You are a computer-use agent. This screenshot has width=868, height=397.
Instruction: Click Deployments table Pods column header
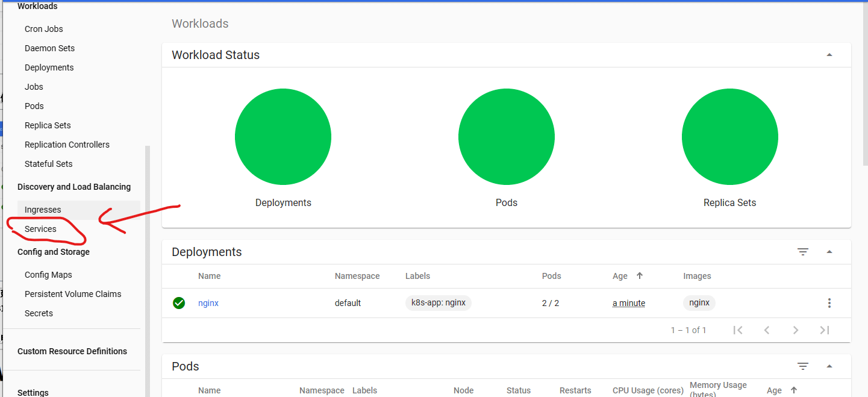(552, 276)
